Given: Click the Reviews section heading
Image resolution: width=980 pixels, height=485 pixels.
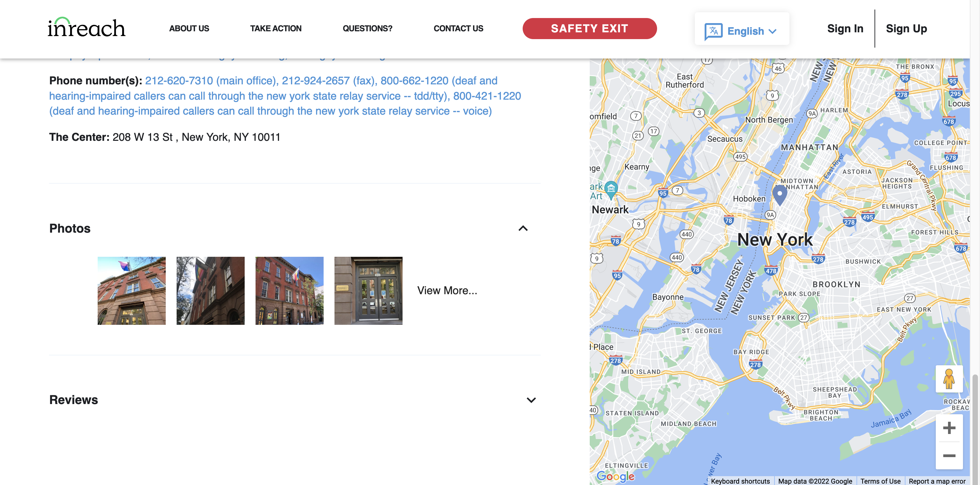Looking at the screenshot, I should click(73, 400).
